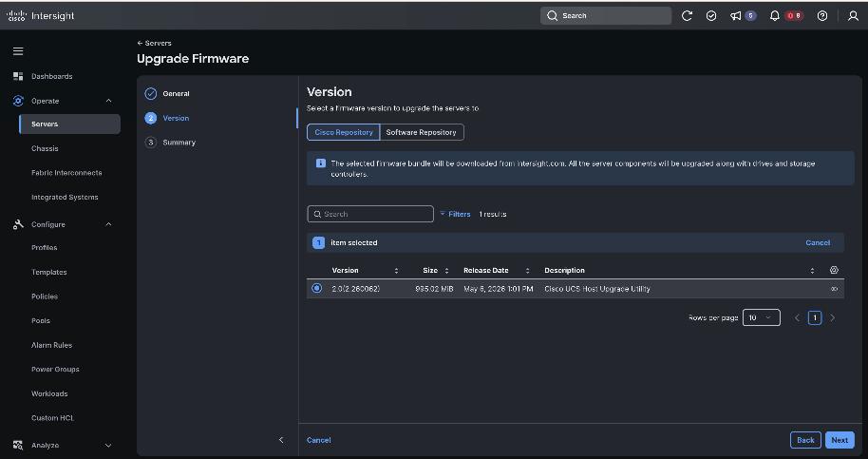The image size is (868, 459).
Task: Open the help question mark icon
Action: coord(822,15)
